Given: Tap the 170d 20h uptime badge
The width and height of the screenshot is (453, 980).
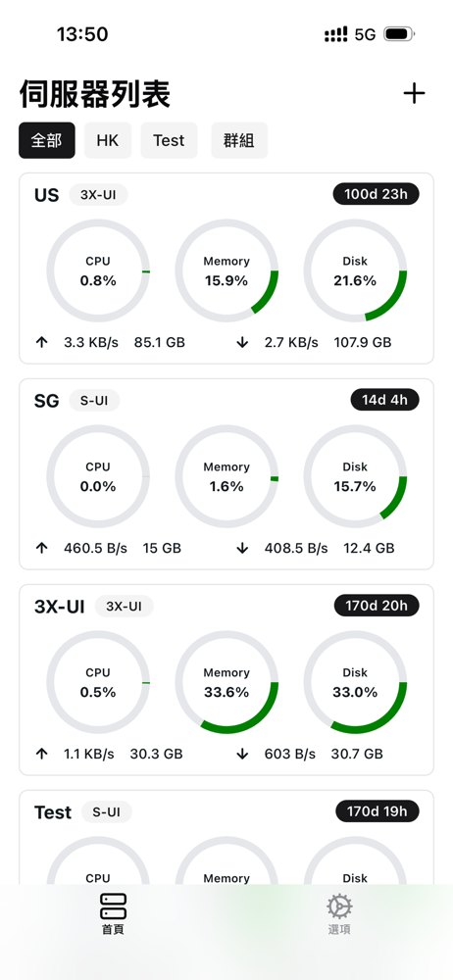Looking at the screenshot, I should (377, 606).
